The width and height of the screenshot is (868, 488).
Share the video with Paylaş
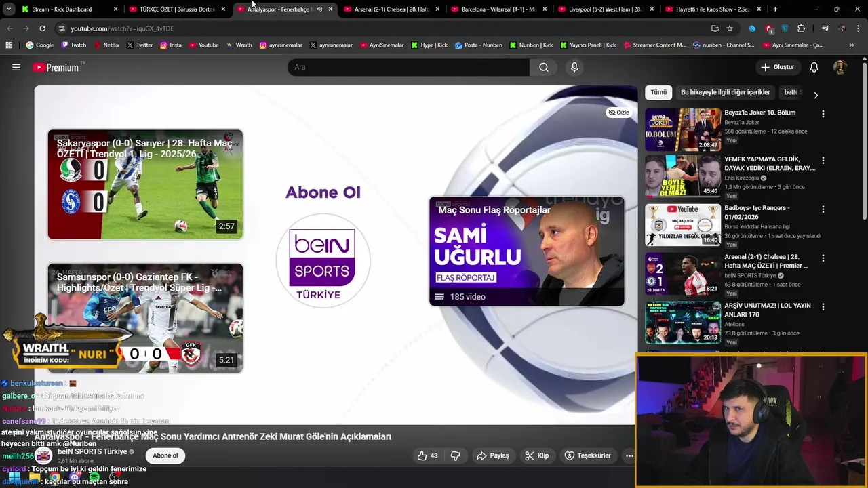pyautogui.click(x=493, y=455)
